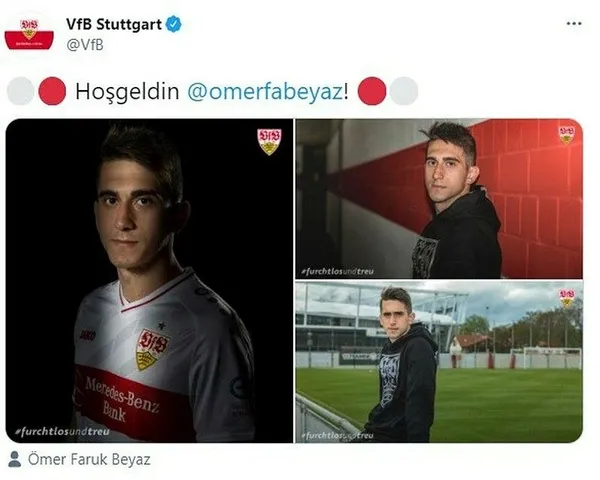Open the VfB Stuttgart profile avatar
600x480 pixels.
coord(29,34)
